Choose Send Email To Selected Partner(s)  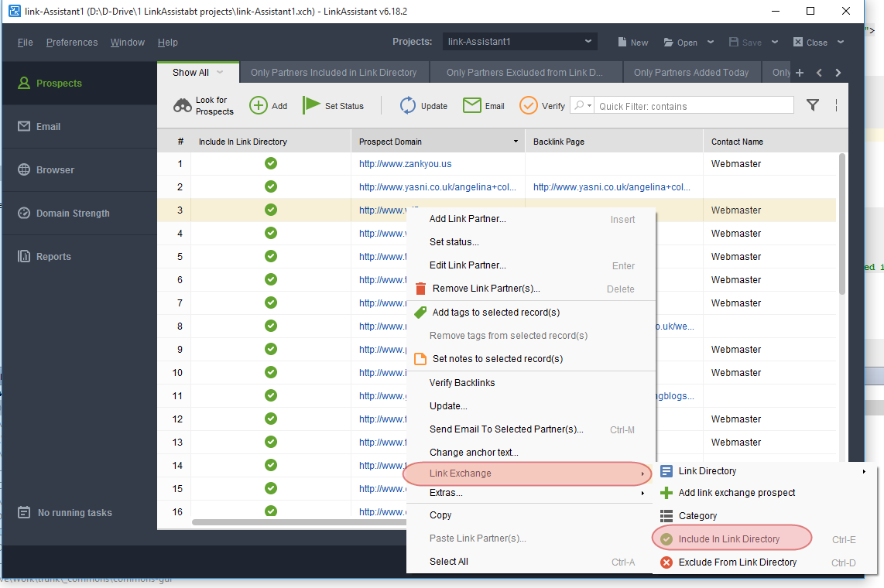(531, 429)
